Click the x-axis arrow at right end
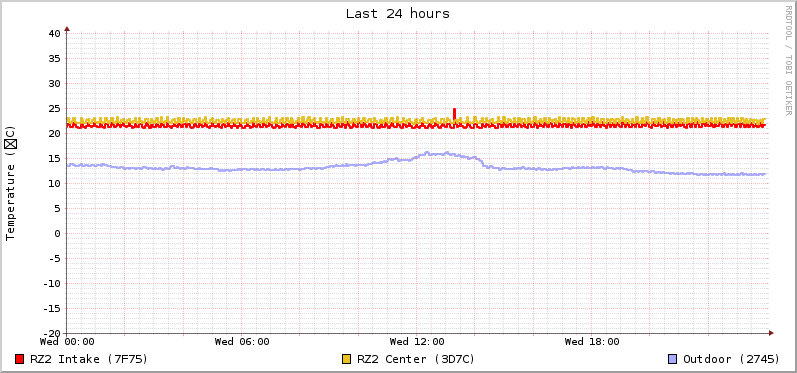The image size is (797, 373). click(771, 333)
